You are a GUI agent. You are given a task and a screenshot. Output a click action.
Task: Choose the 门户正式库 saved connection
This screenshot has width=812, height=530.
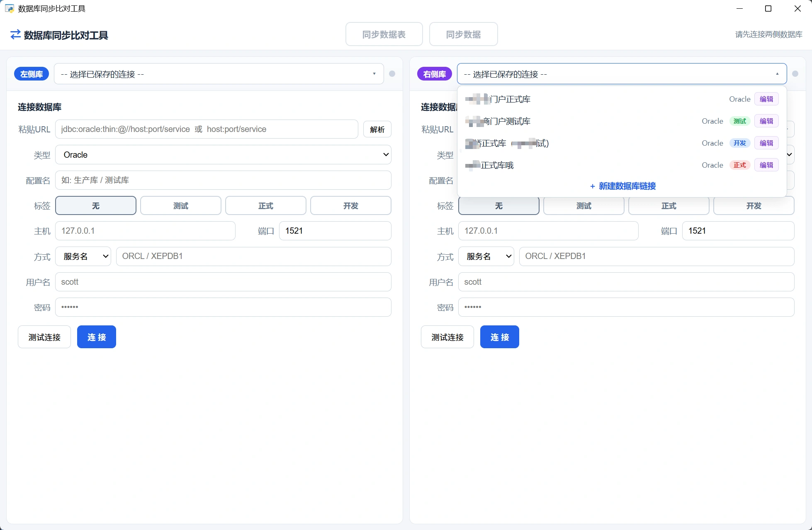click(x=622, y=99)
